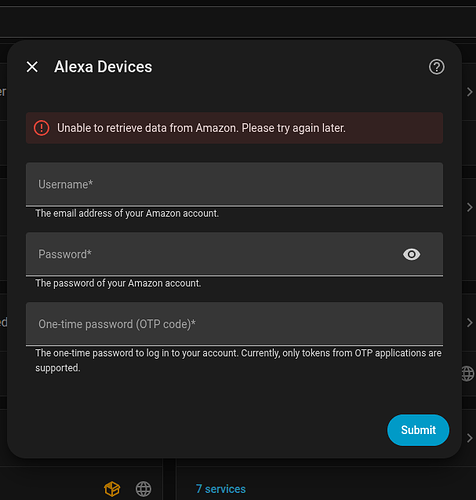Click the red error exclamation icon
The width and height of the screenshot is (476, 500).
[x=41, y=128]
